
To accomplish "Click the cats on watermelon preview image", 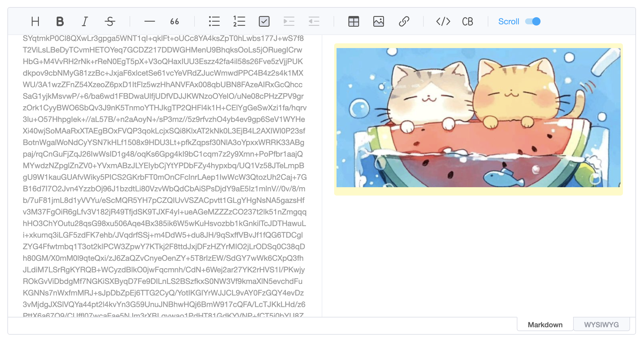I will 478,117.
